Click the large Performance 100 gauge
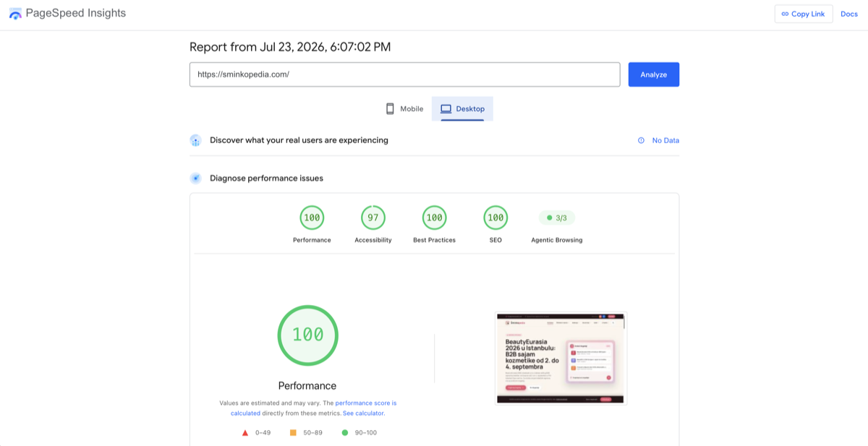This screenshot has width=868, height=446. tap(307, 335)
